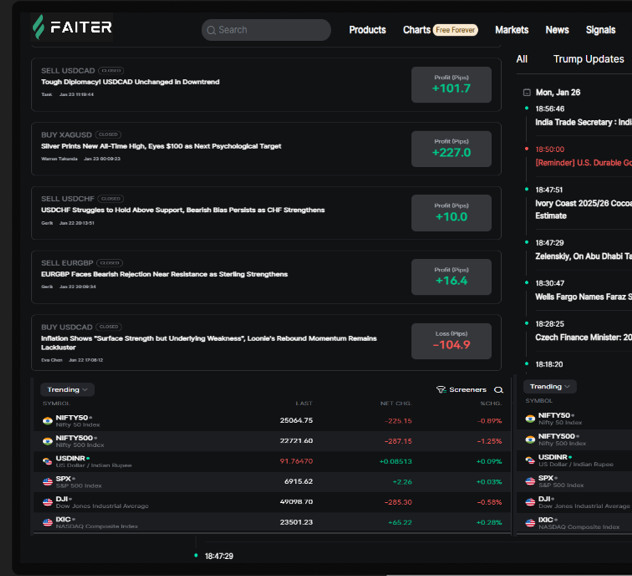Sort by the %CHG. column header
The height and width of the screenshot is (576, 632).
(491, 403)
